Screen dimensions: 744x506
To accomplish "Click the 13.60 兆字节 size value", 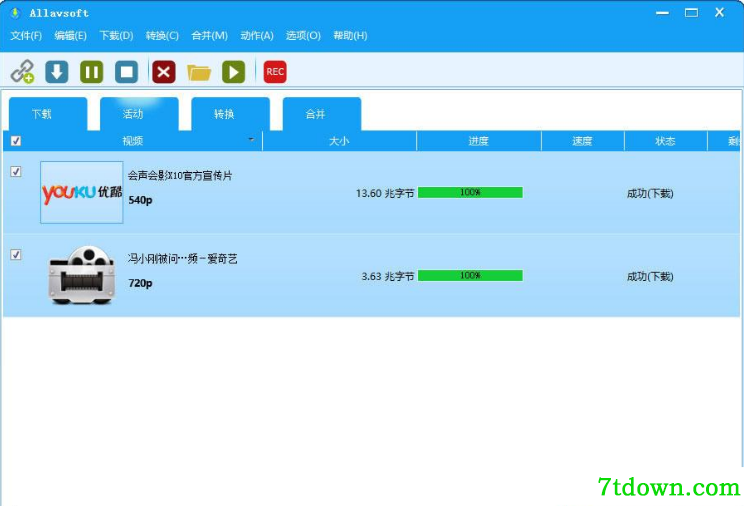I will (385, 193).
